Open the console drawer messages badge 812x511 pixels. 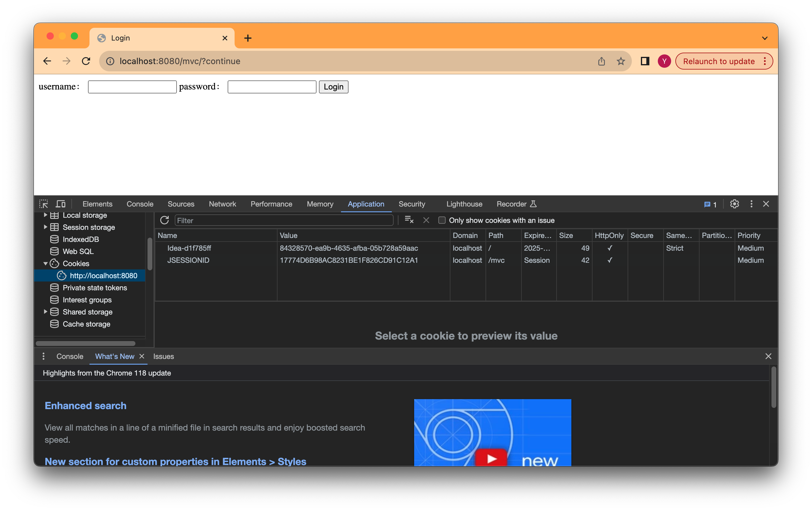pyautogui.click(x=710, y=204)
